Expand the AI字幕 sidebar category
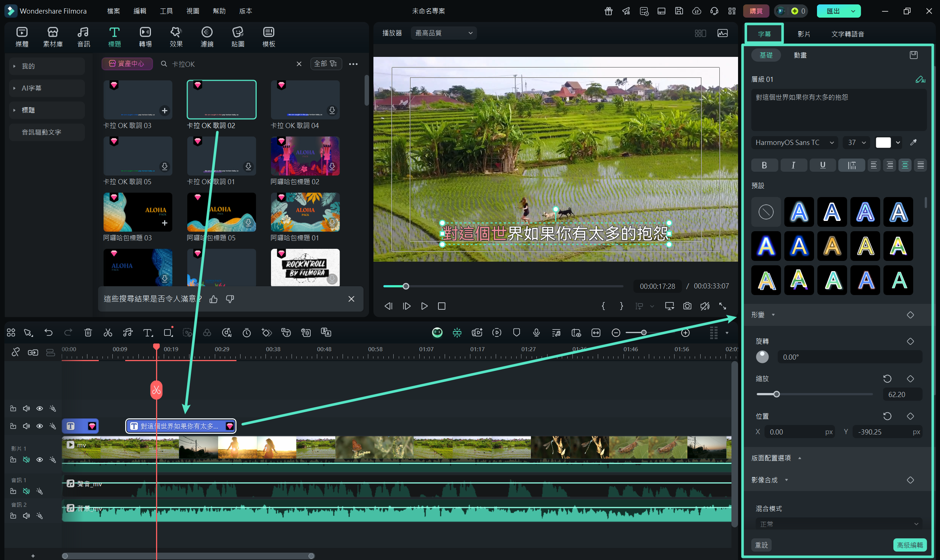The height and width of the screenshot is (560, 940). (x=47, y=88)
